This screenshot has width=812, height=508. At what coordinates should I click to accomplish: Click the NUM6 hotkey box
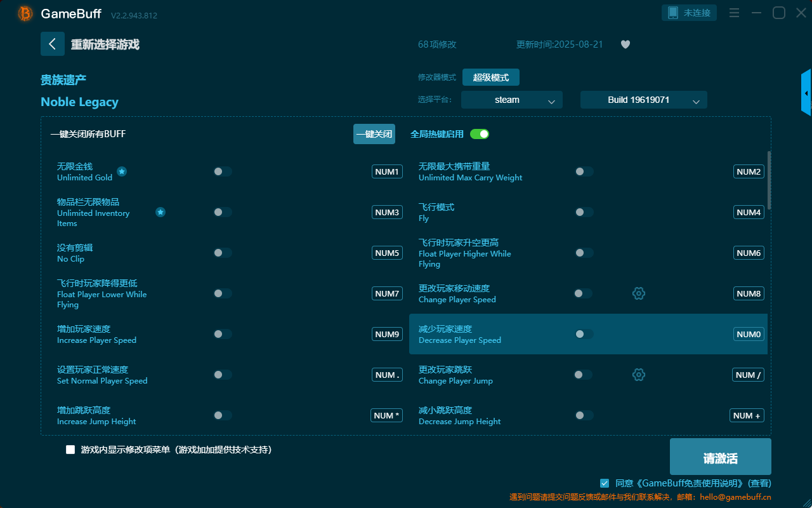click(749, 253)
